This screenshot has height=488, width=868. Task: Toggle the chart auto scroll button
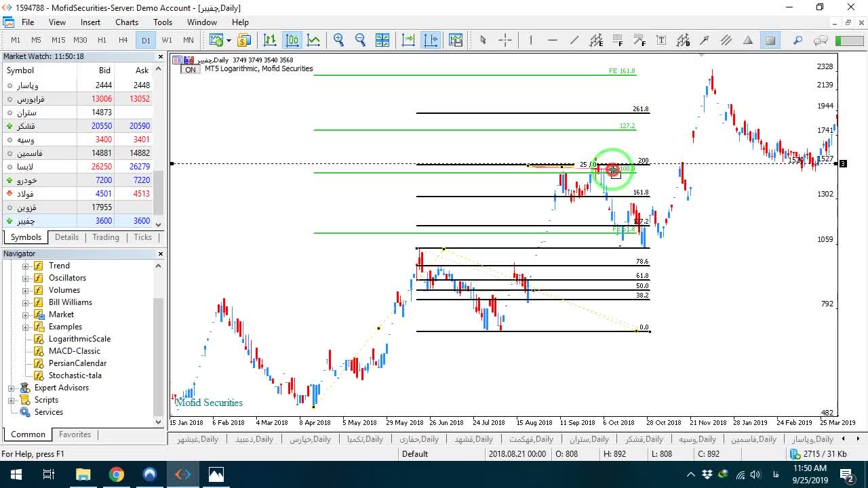tap(408, 40)
